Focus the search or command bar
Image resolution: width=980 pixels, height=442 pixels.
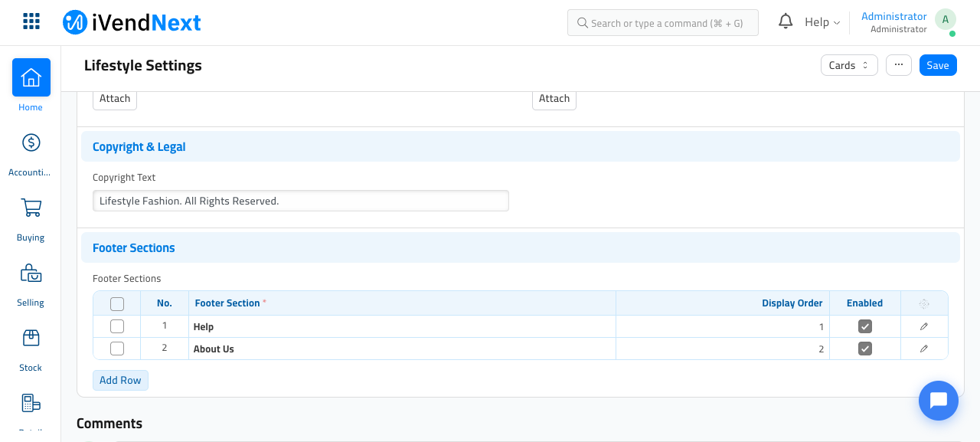pos(663,23)
